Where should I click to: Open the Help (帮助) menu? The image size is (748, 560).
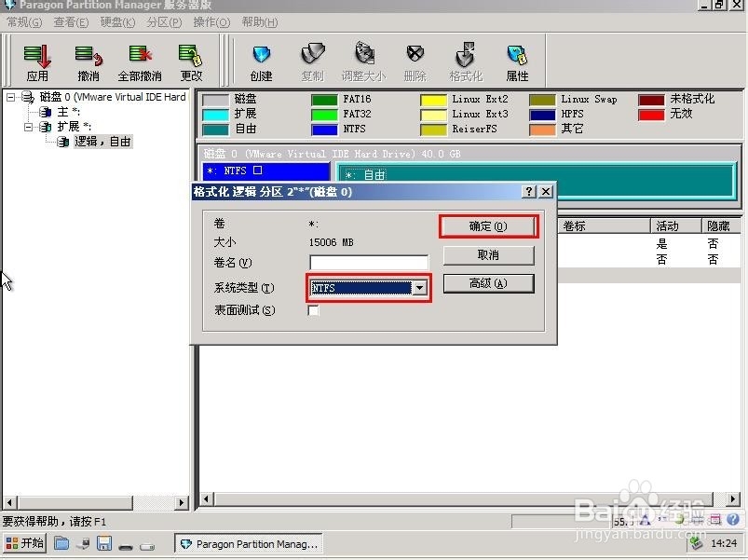[259, 22]
